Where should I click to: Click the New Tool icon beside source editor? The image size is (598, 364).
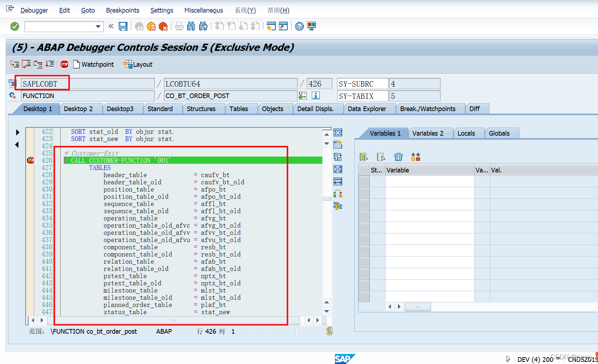tap(338, 145)
